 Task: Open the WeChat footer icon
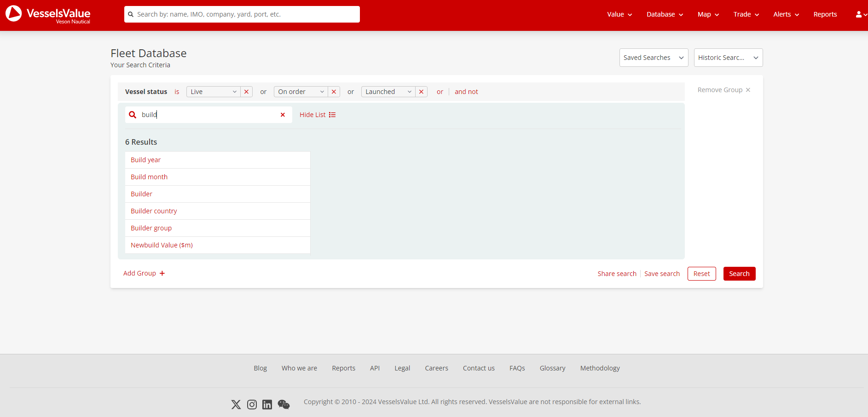tap(284, 405)
